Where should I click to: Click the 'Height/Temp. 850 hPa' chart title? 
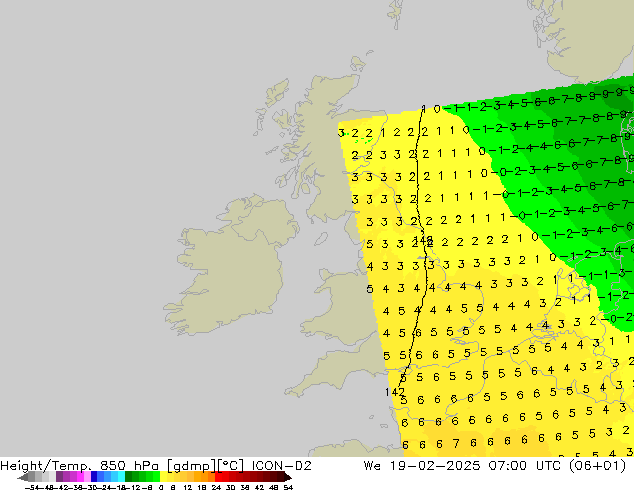pyautogui.click(x=82, y=466)
